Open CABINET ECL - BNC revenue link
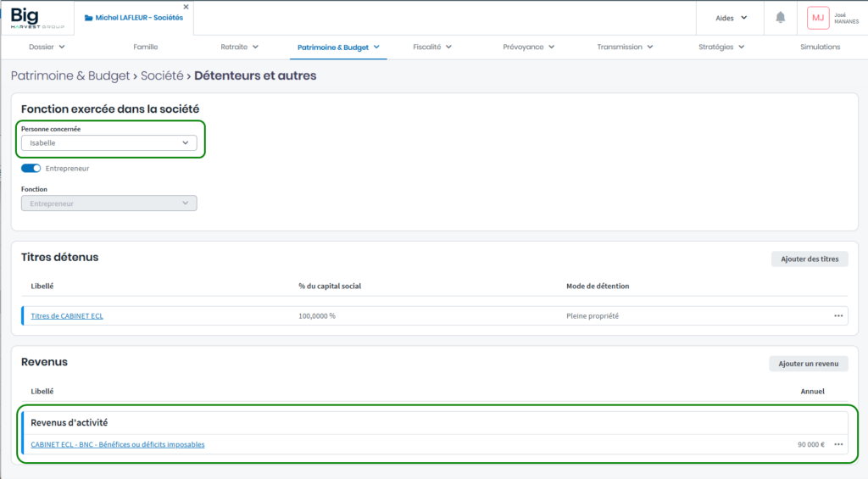The height and width of the screenshot is (479, 868). (x=118, y=444)
